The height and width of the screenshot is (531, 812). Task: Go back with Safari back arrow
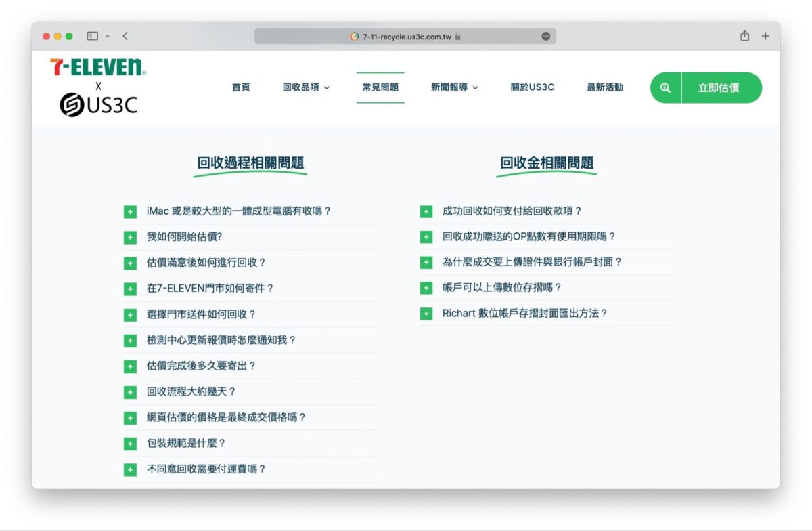[125, 36]
